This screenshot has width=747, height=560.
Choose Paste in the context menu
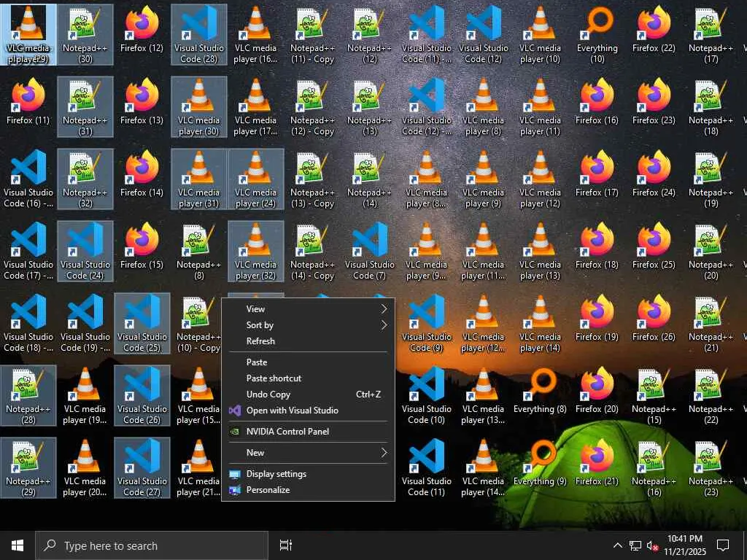click(x=309, y=362)
